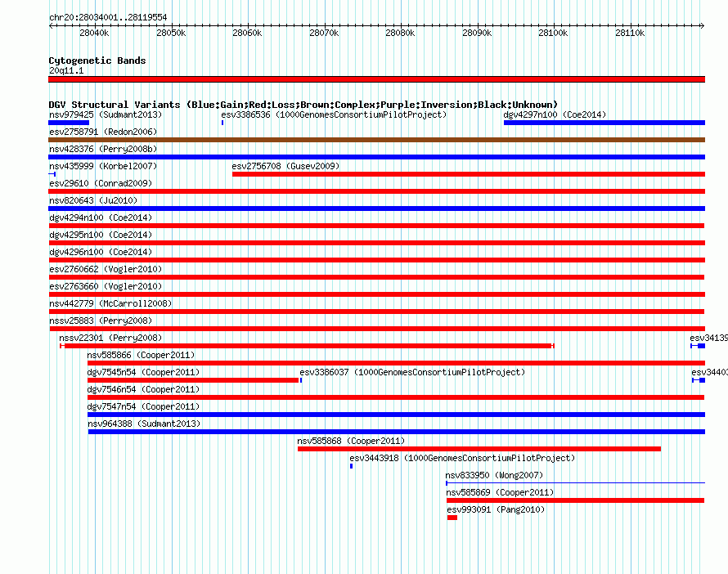
Task: Click dgv7547n54 (Cooper2011) label
Action: pos(143,406)
